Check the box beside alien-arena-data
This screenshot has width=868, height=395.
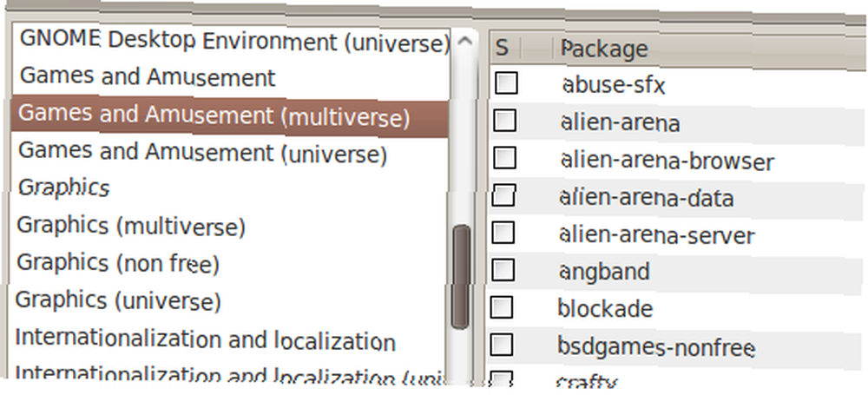coord(503,195)
